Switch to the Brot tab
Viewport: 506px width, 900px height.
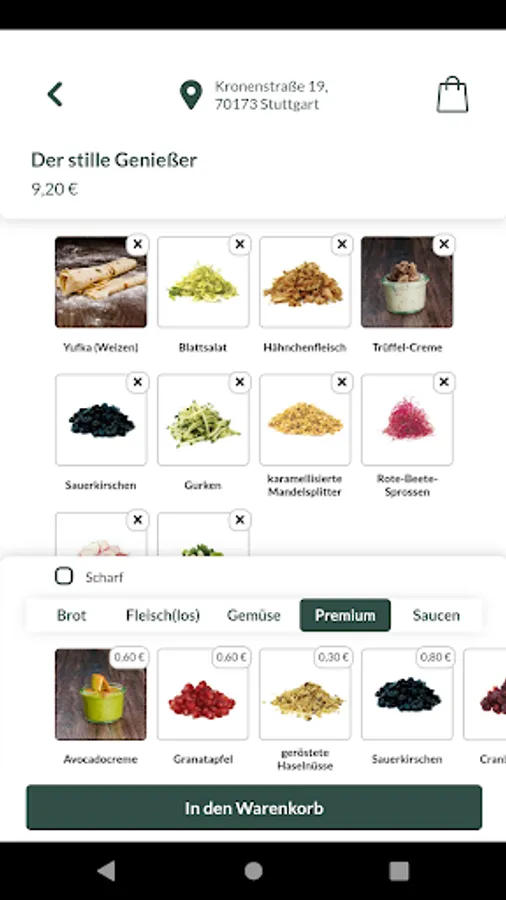(72, 615)
